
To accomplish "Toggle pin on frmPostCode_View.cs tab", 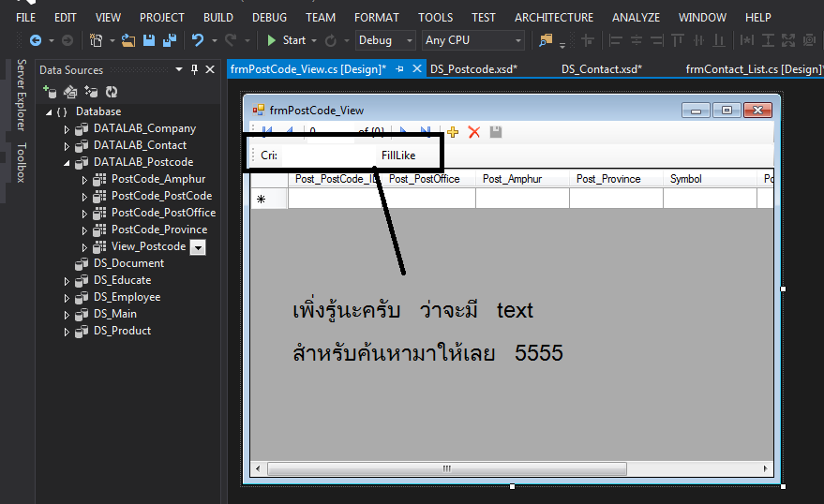I will tap(399, 69).
